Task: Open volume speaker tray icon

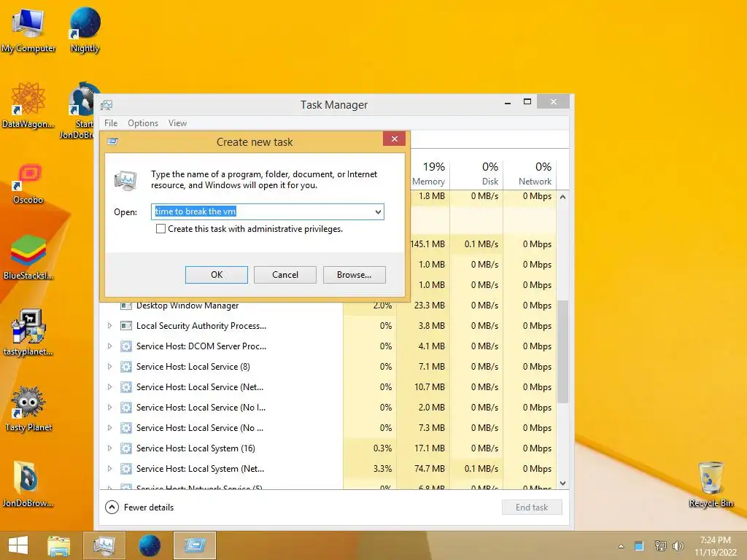Action: [x=678, y=546]
